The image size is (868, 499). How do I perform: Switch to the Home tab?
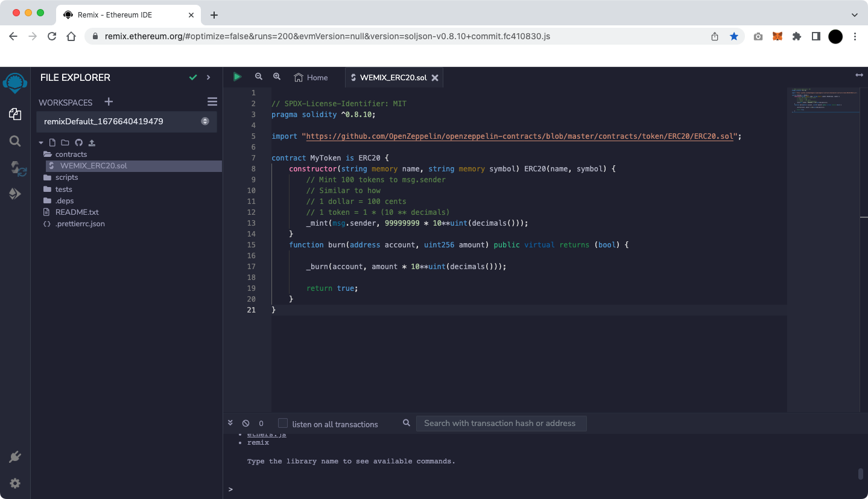pyautogui.click(x=311, y=77)
